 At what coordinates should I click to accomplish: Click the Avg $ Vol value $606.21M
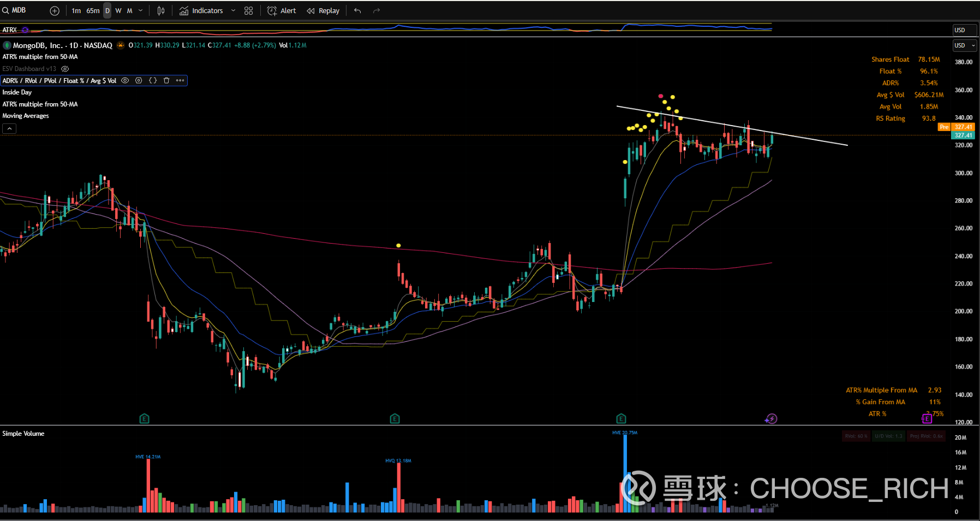point(929,95)
